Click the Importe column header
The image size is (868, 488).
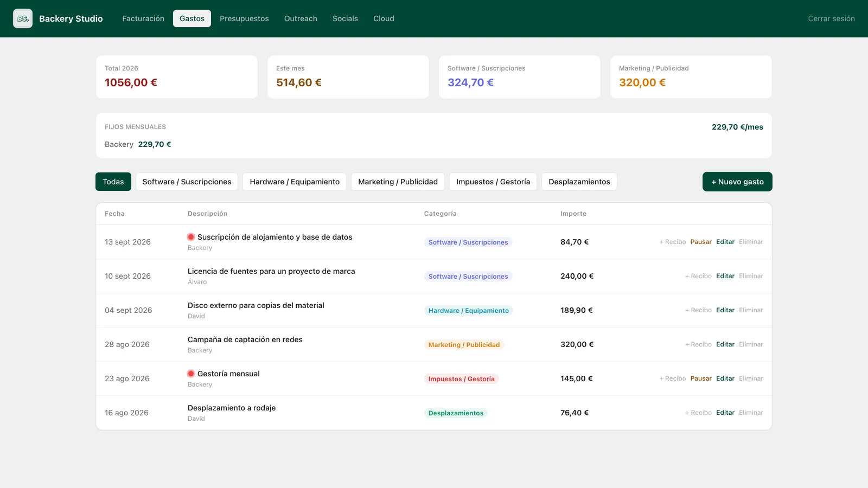click(x=573, y=214)
